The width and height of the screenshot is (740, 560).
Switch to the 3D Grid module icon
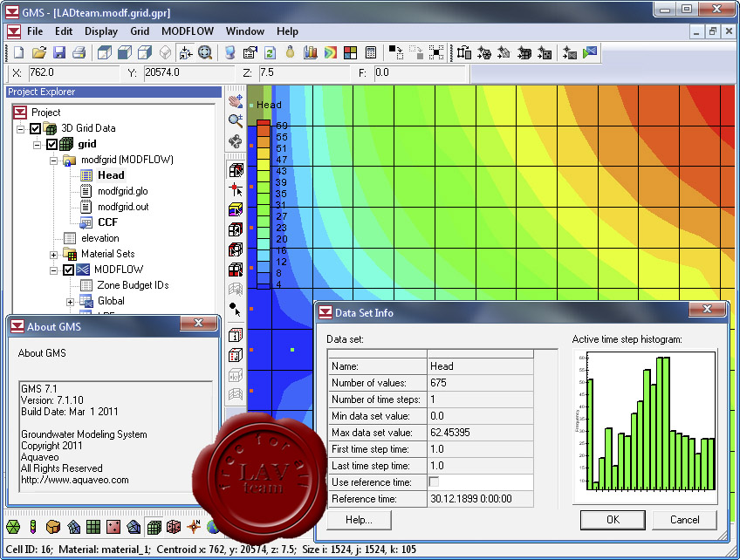point(154,527)
